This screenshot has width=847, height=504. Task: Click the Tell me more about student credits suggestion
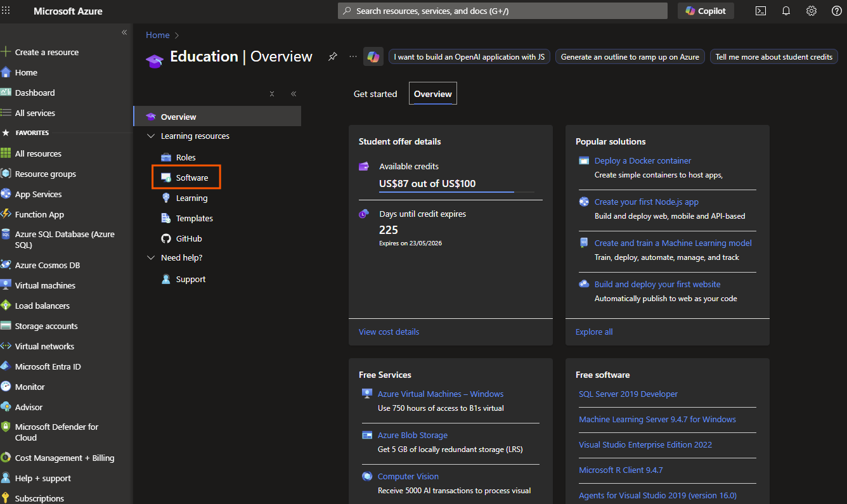(774, 56)
